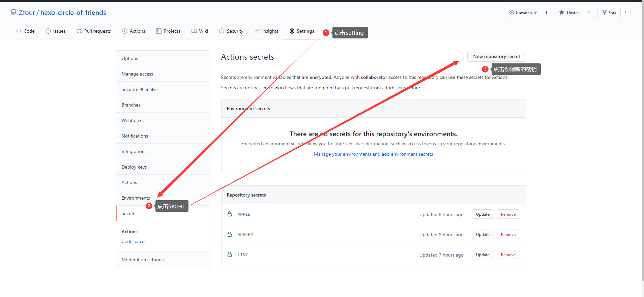Click the stargazers count 2

tap(588, 12)
